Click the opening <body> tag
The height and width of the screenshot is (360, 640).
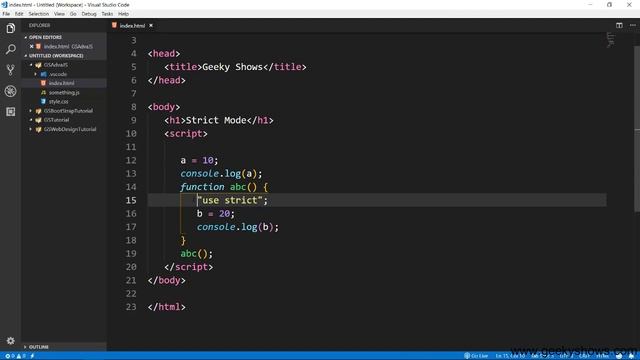pyautogui.click(x=164, y=107)
